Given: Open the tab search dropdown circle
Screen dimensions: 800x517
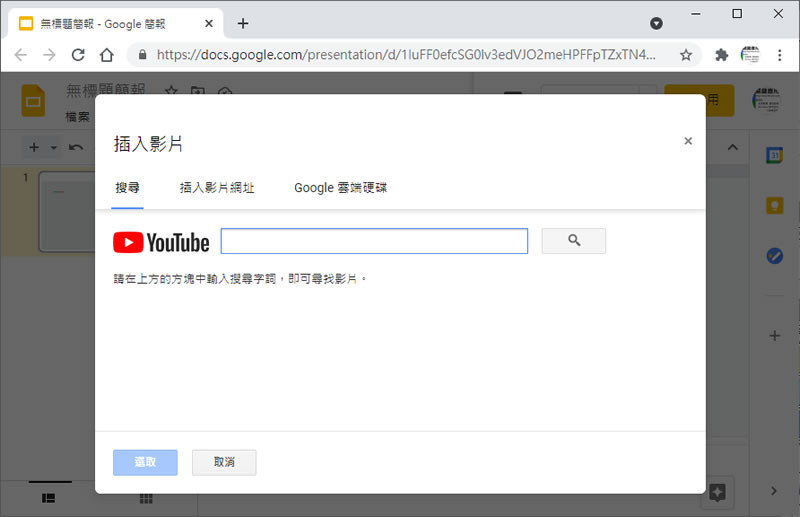Looking at the screenshot, I should 656,23.
